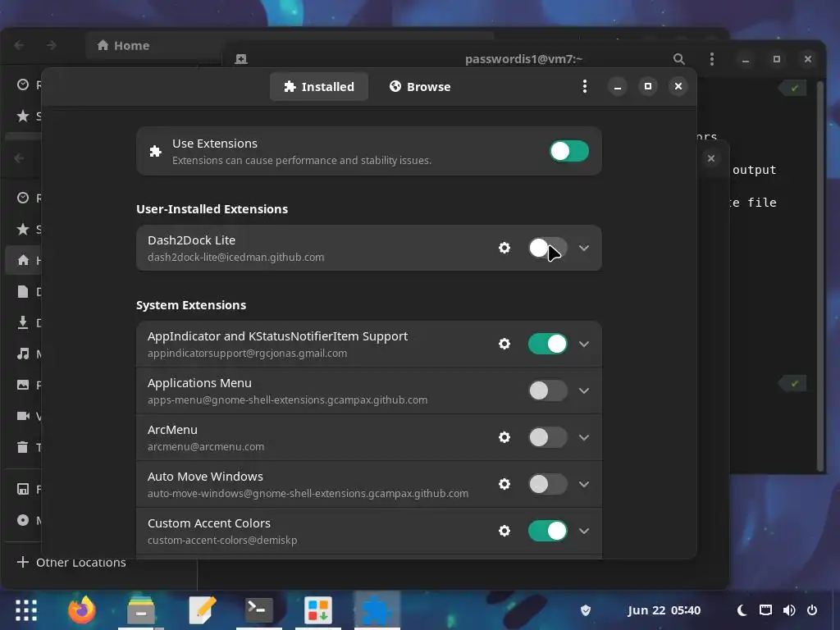This screenshot has height=630, width=840.
Task: Disable AppIndicator and KStatusNotifierItem Support switch
Action: pos(547,344)
